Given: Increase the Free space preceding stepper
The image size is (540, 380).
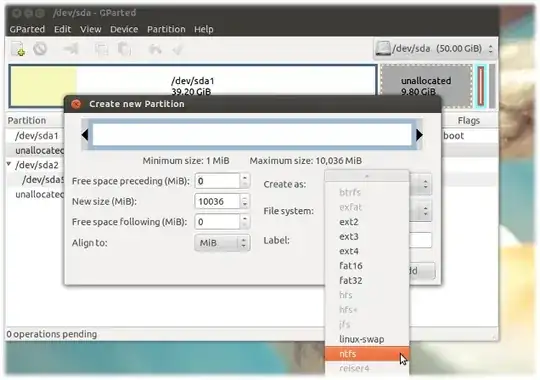Looking at the screenshot, I should (x=245, y=177).
